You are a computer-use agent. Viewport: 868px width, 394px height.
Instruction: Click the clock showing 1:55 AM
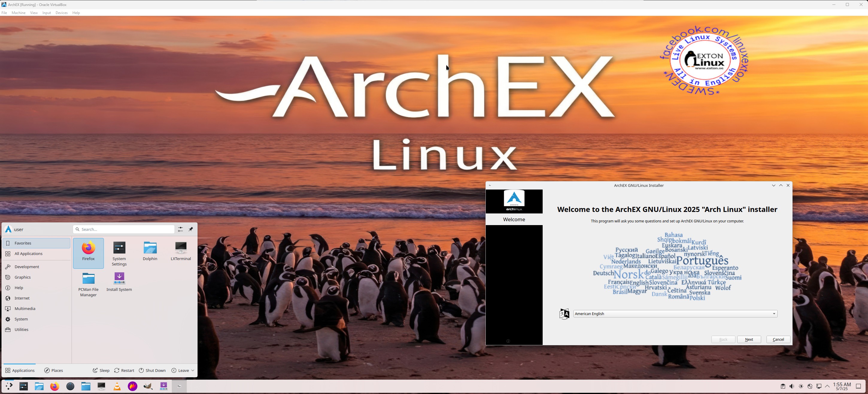click(x=842, y=386)
